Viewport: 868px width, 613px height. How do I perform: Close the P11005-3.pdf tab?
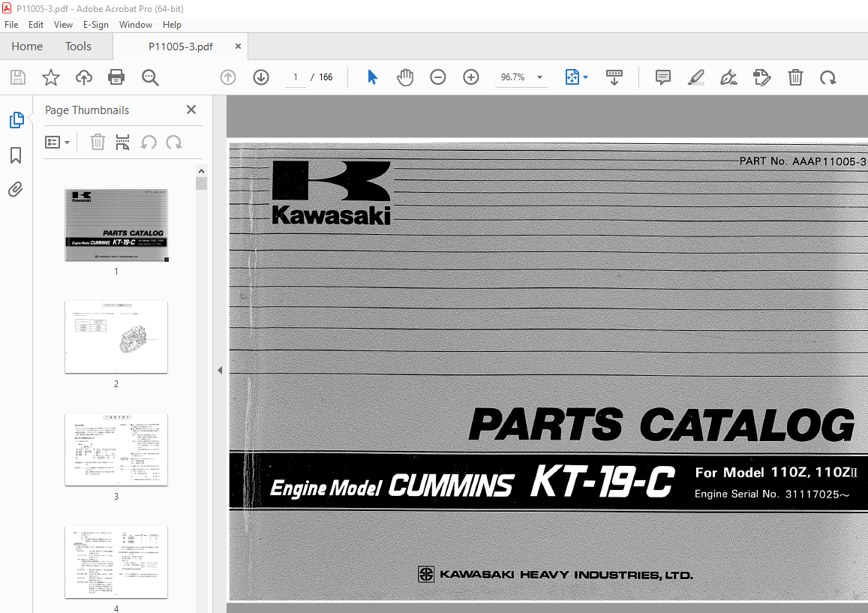[238, 47]
